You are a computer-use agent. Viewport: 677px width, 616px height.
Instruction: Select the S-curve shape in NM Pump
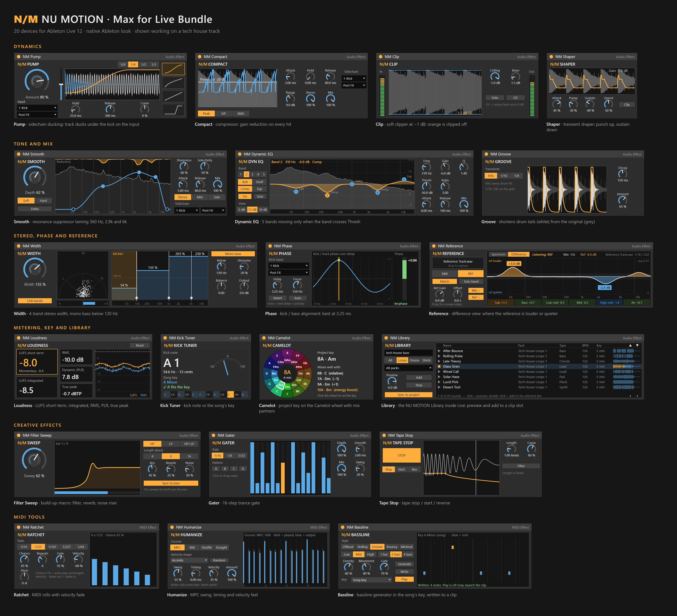[173, 69]
